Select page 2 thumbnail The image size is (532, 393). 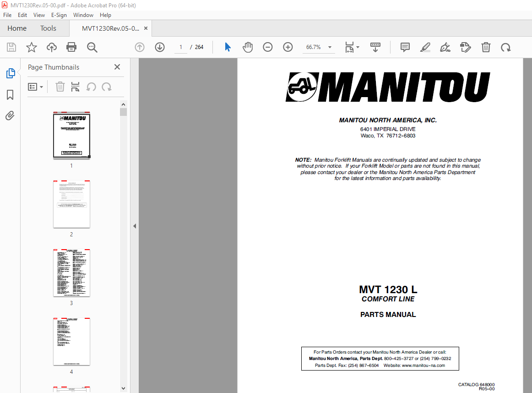(71, 204)
